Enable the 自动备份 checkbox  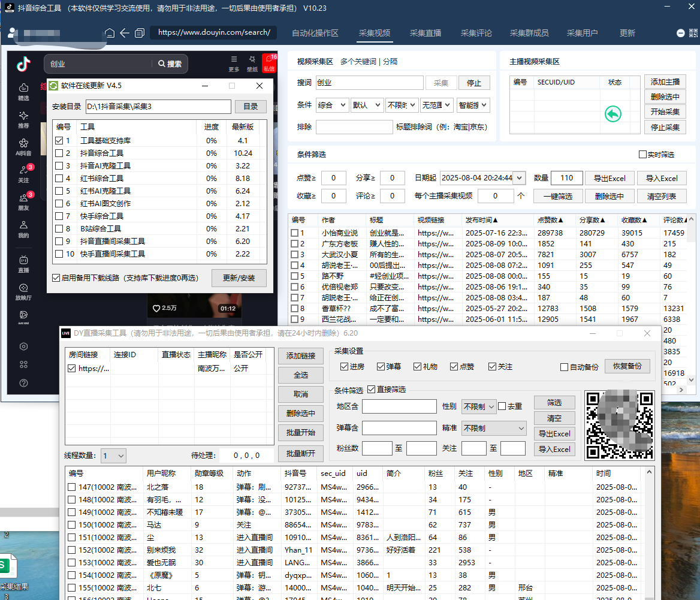[564, 367]
